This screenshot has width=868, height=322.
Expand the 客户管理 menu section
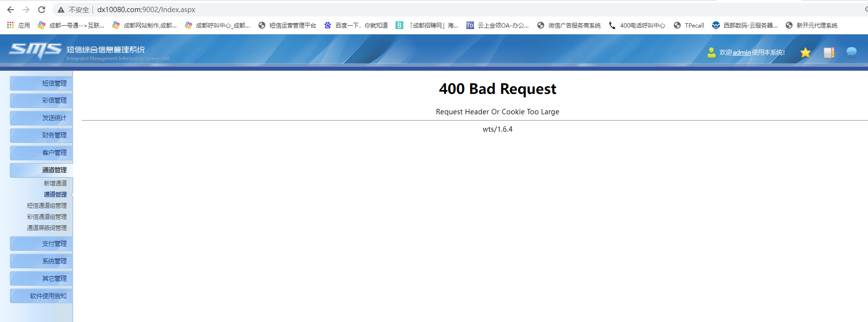tap(41, 153)
